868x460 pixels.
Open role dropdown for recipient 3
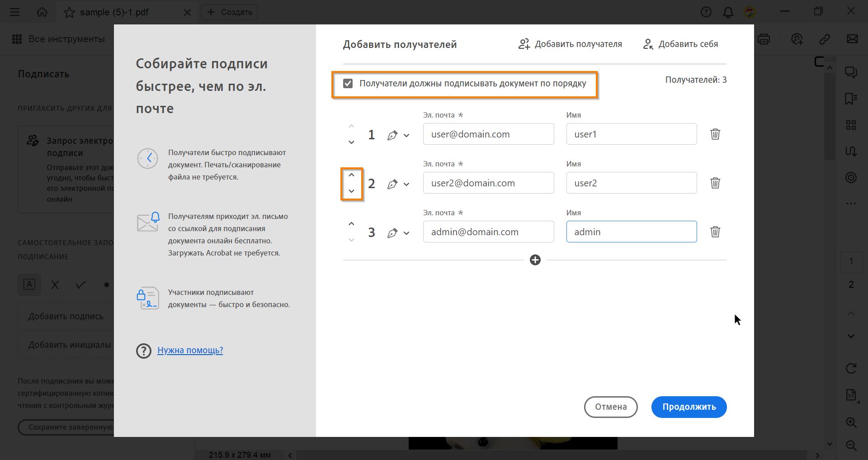[x=407, y=232]
